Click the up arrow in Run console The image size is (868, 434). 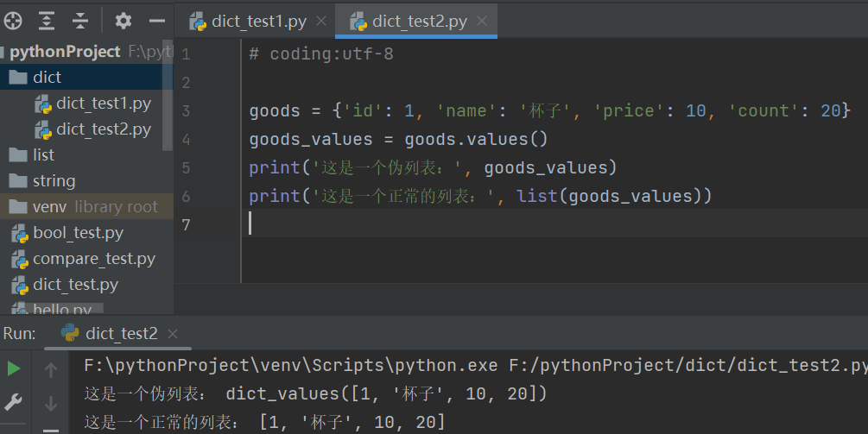[51, 370]
